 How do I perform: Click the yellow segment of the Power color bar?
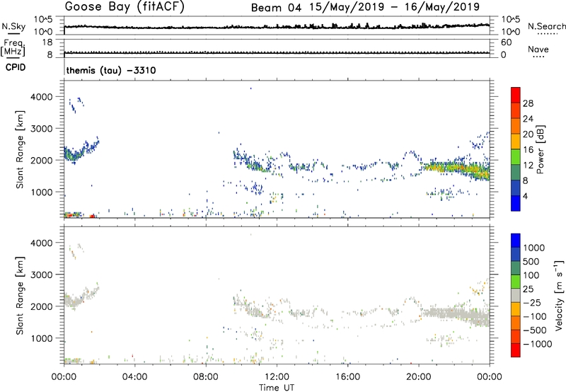[x=516, y=141]
